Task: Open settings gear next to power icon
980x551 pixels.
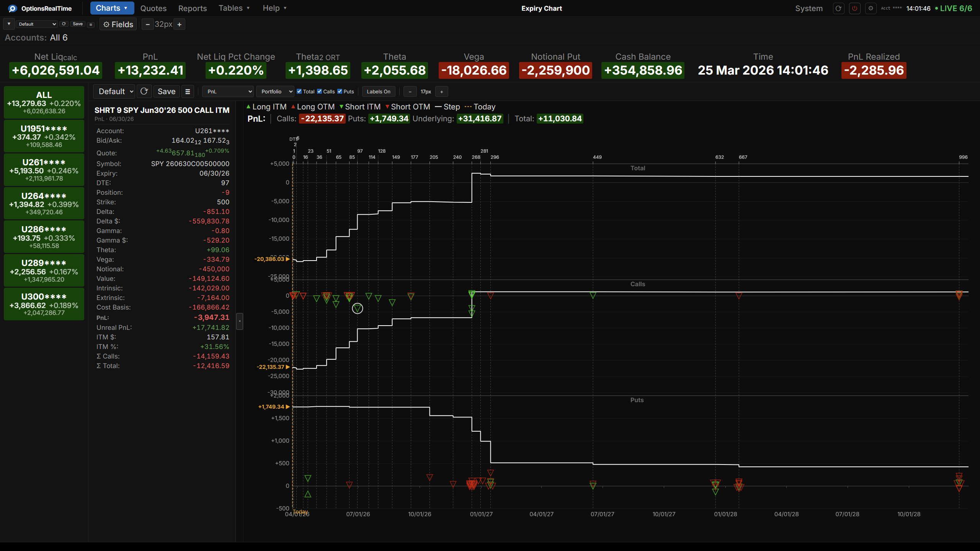Action: 871,8
